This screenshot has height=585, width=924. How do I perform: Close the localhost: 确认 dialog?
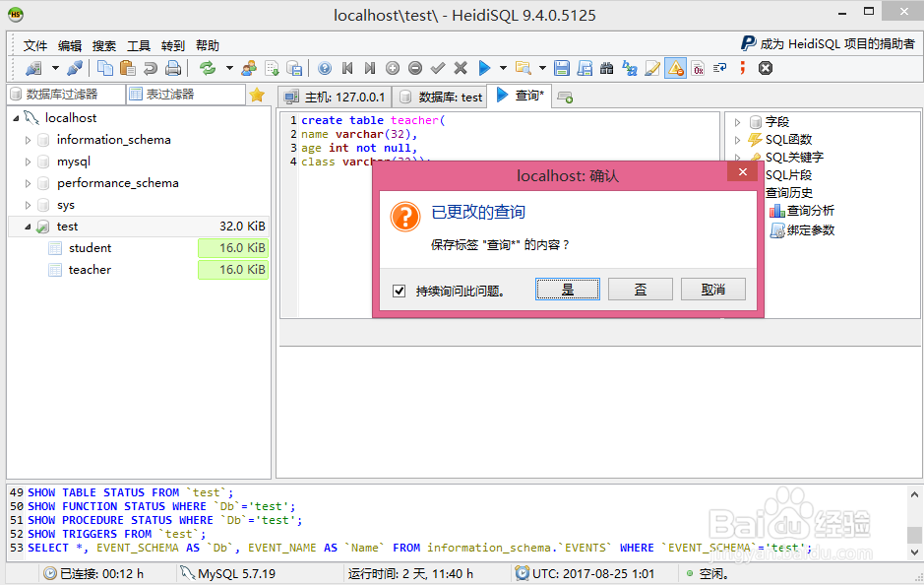(743, 171)
